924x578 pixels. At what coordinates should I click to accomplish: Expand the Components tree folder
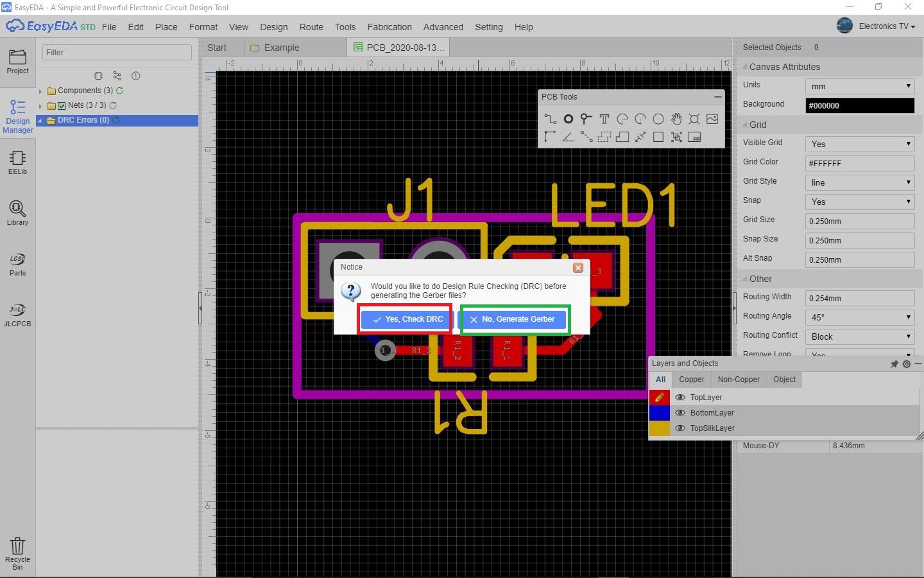[x=40, y=91]
